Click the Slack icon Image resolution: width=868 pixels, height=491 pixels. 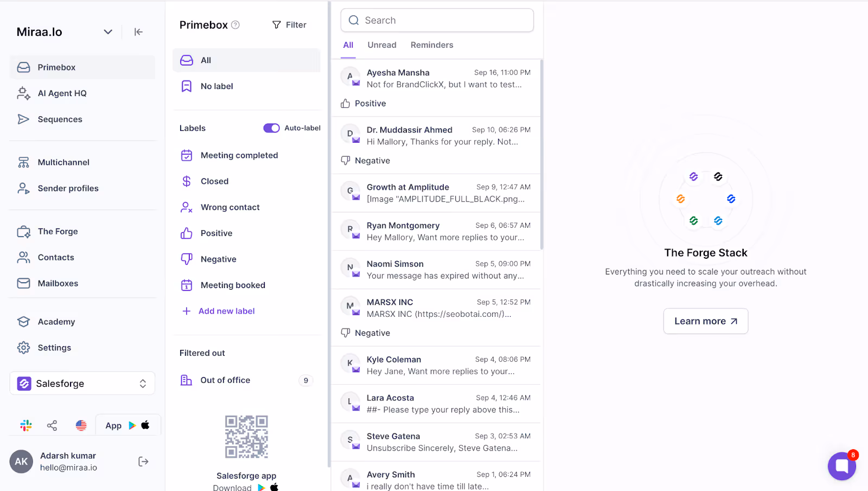click(26, 425)
